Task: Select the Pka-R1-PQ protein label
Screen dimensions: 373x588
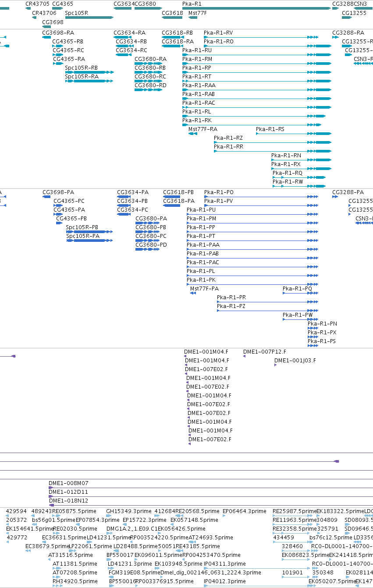Action: point(297,288)
